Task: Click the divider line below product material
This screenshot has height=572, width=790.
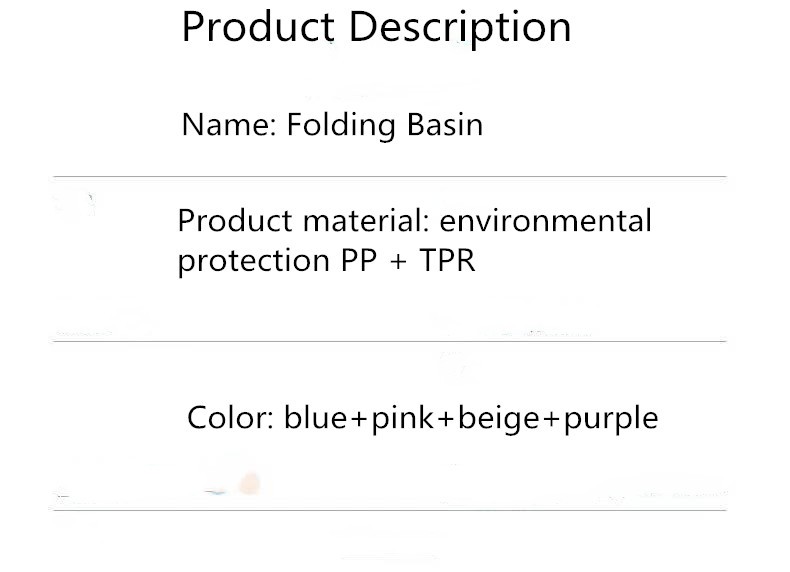Action: [x=389, y=341]
